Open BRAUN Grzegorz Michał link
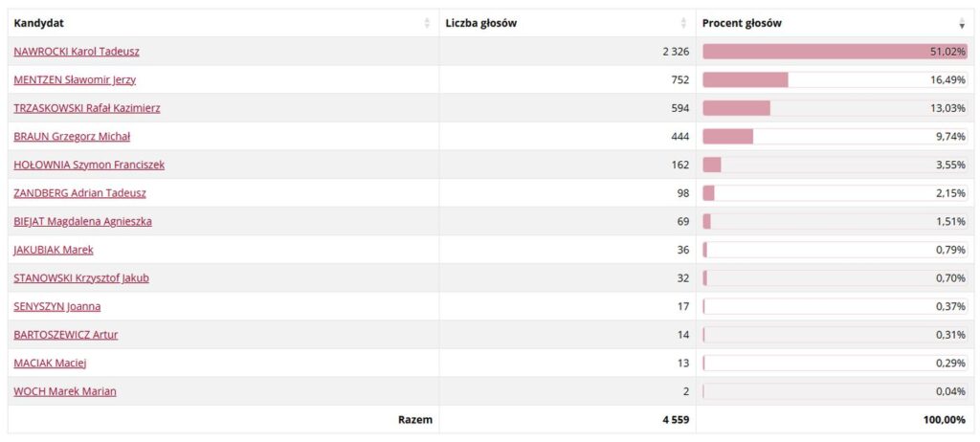This screenshot has width=980, height=442. (72, 137)
